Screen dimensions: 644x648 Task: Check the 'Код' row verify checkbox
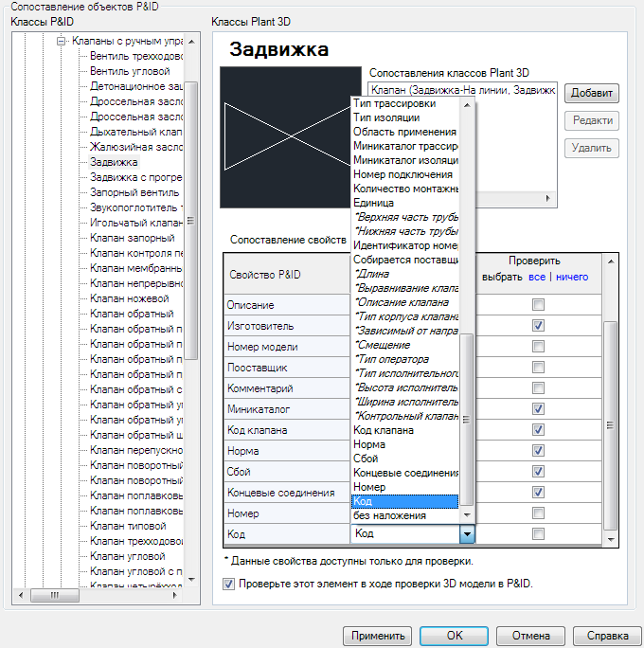point(538,534)
